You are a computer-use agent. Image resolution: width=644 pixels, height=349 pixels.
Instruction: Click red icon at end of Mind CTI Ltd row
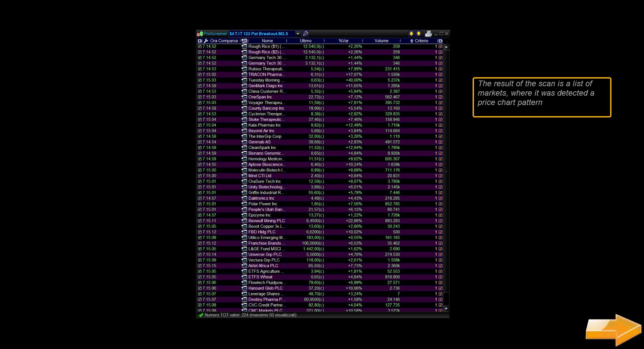[440, 176]
